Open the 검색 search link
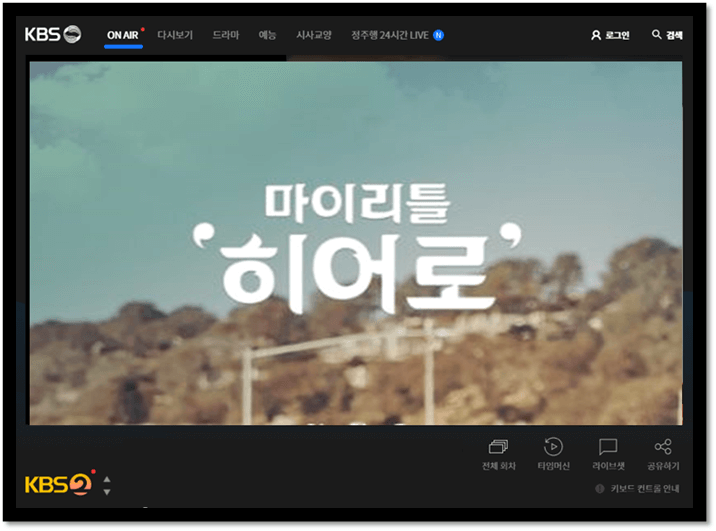 coord(674,35)
